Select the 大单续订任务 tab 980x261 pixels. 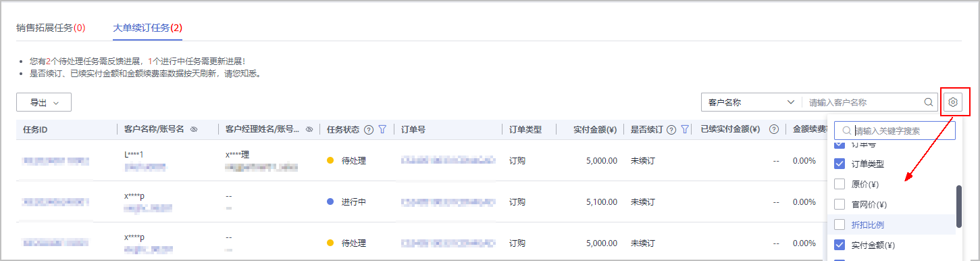point(148,28)
